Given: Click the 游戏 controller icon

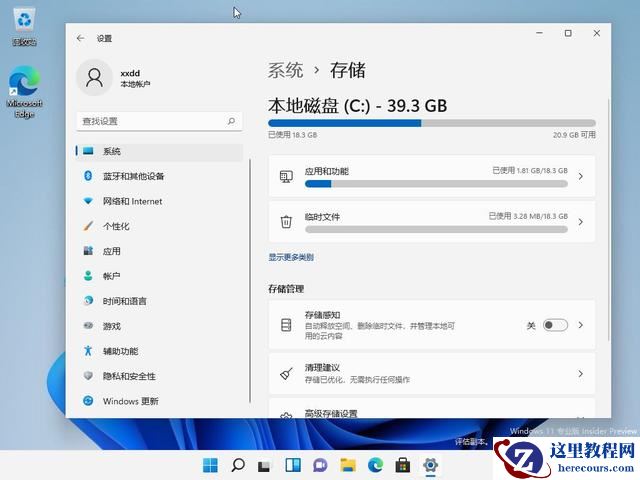Looking at the screenshot, I should point(88,326).
